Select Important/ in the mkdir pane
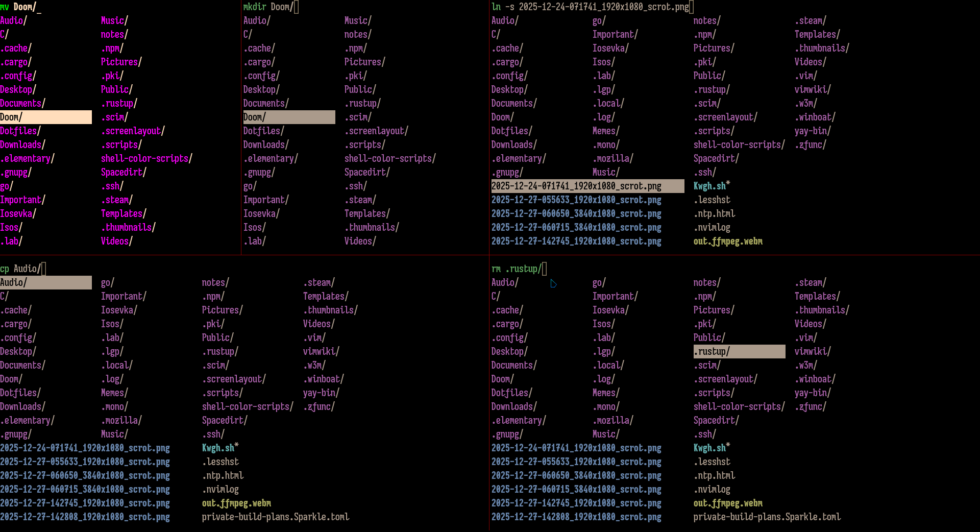This screenshot has height=532, width=980. coord(266,200)
